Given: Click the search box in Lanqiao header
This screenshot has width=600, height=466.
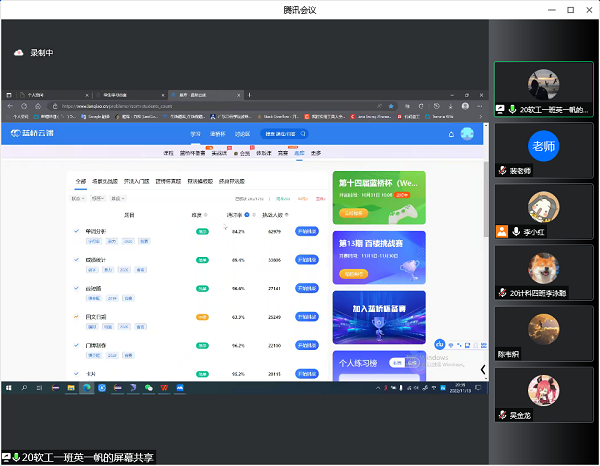Looking at the screenshot, I should pyautogui.click(x=289, y=133).
